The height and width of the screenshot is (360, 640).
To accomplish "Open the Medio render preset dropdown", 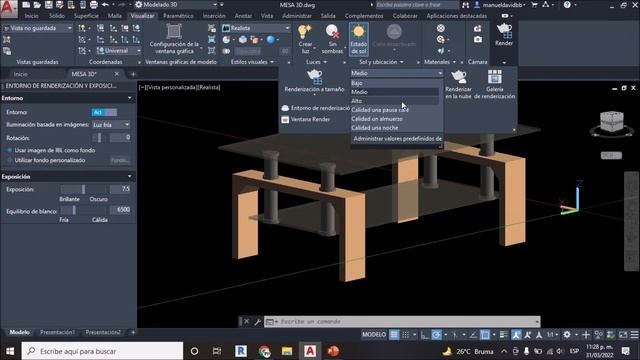I will [397, 73].
